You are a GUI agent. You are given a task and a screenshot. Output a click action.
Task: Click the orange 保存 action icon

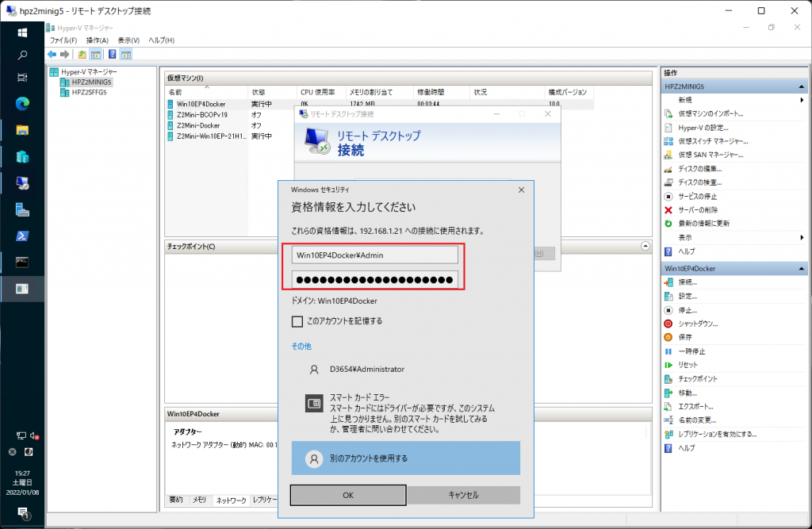pos(668,337)
